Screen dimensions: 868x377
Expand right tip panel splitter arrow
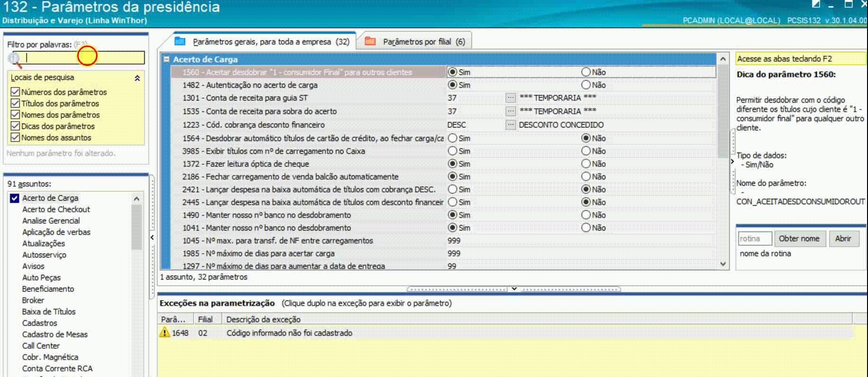pos(733,162)
